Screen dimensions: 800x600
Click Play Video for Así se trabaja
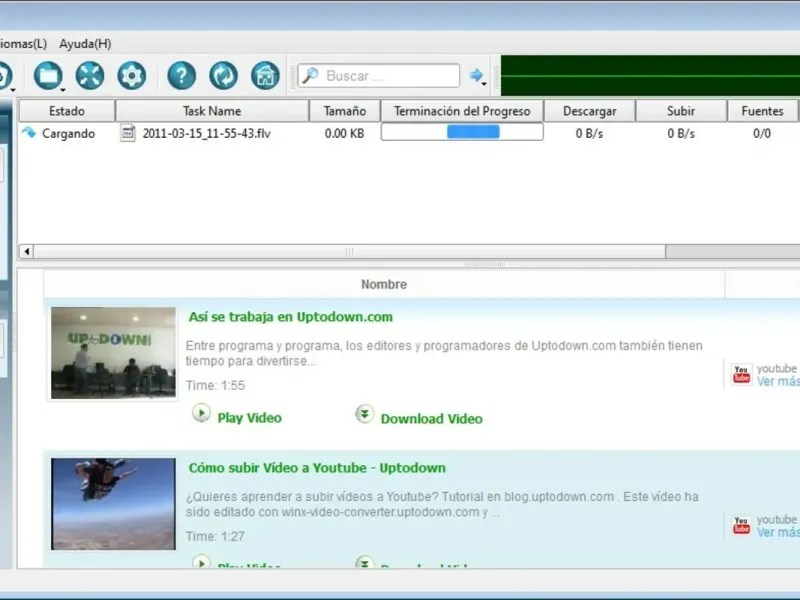(249, 418)
